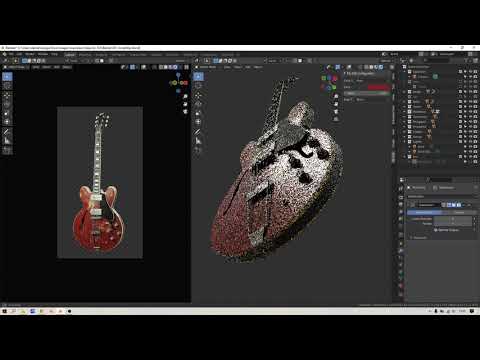Image resolution: width=480 pixels, height=360 pixels.
Task: Click the Render levels value field
Action: [452, 223]
